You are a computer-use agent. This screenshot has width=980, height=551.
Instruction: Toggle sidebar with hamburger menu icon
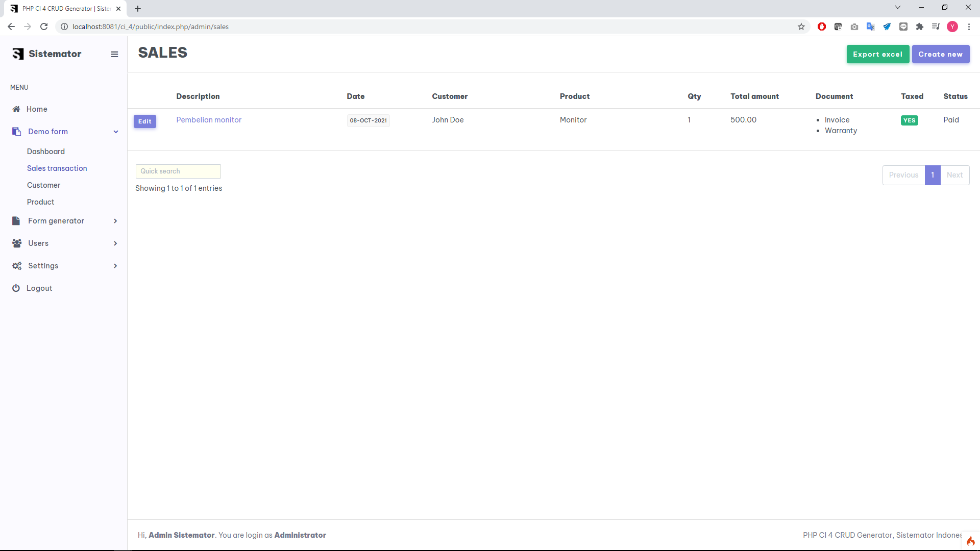(x=114, y=54)
